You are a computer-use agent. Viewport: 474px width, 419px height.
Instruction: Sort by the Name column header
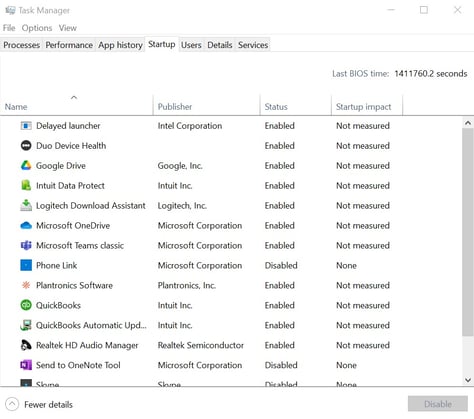pyautogui.click(x=77, y=106)
